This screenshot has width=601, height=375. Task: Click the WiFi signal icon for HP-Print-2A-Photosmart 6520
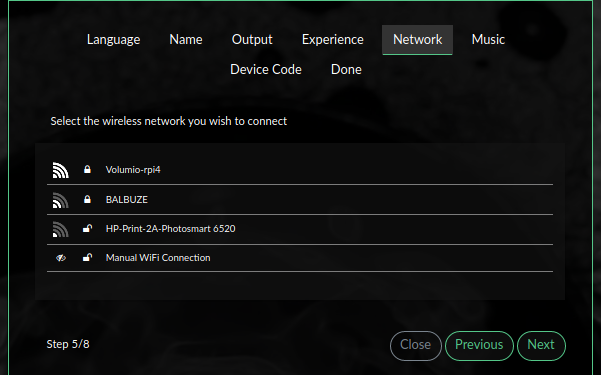tap(61, 229)
